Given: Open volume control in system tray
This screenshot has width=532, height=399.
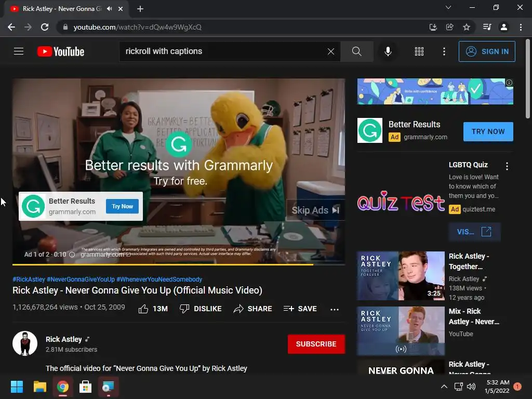Looking at the screenshot, I should [x=471, y=387].
